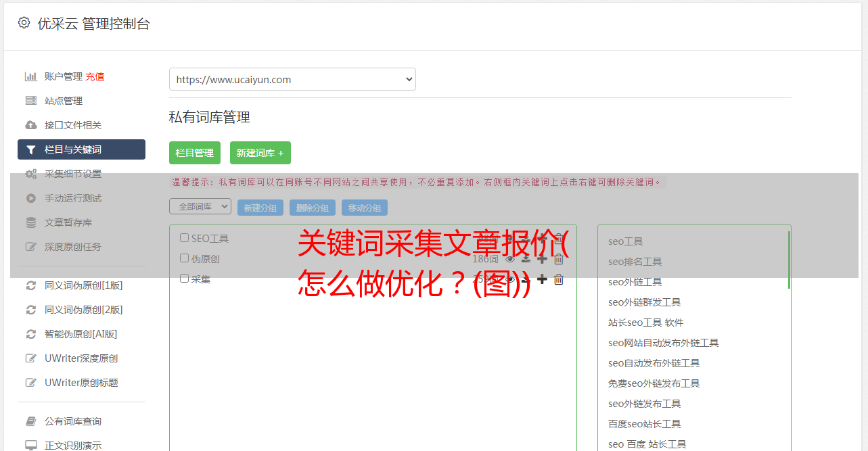Select keyword seo外链工具
Screen dimensions: 868x451
click(x=635, y=282)
